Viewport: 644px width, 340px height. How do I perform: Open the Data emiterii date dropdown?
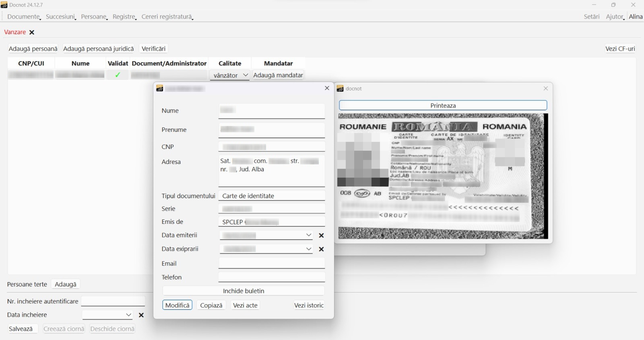coord(309,235)
